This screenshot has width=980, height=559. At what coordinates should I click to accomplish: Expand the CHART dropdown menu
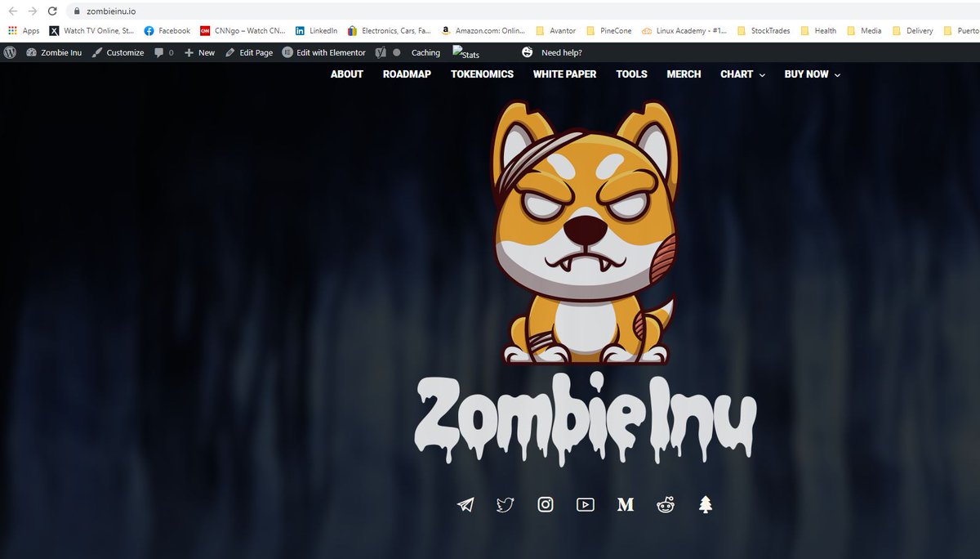coord(743,74)
